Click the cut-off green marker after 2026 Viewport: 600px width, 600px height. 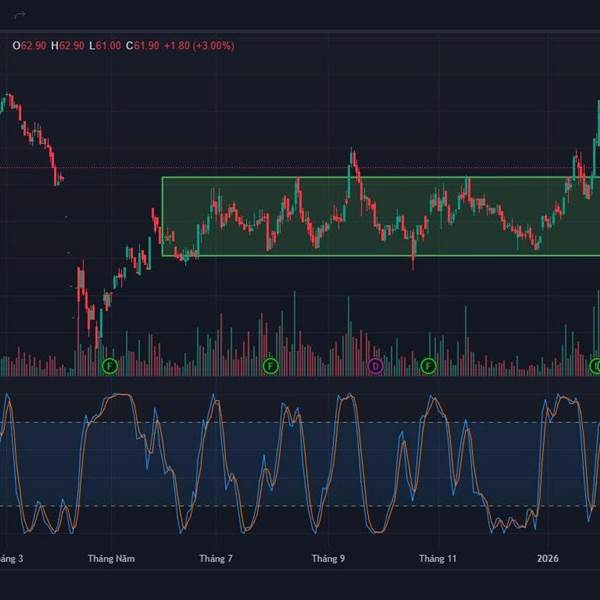pyautogui.click(x=596, y=367)
